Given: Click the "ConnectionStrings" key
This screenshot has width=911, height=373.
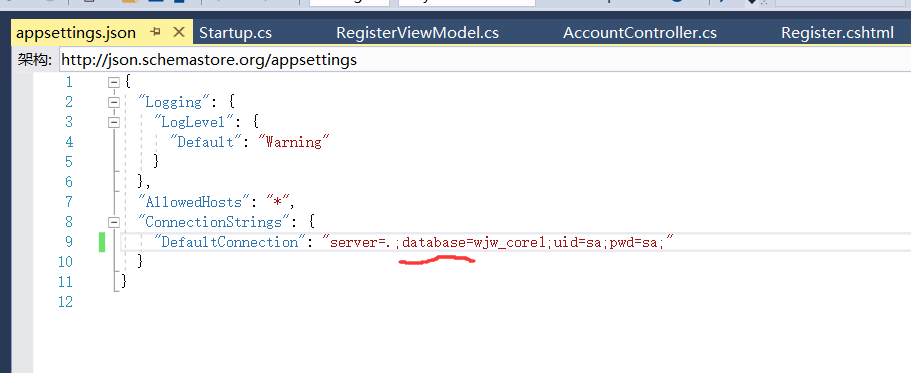Looking at the screenshot, I should (x=213, y=222).
